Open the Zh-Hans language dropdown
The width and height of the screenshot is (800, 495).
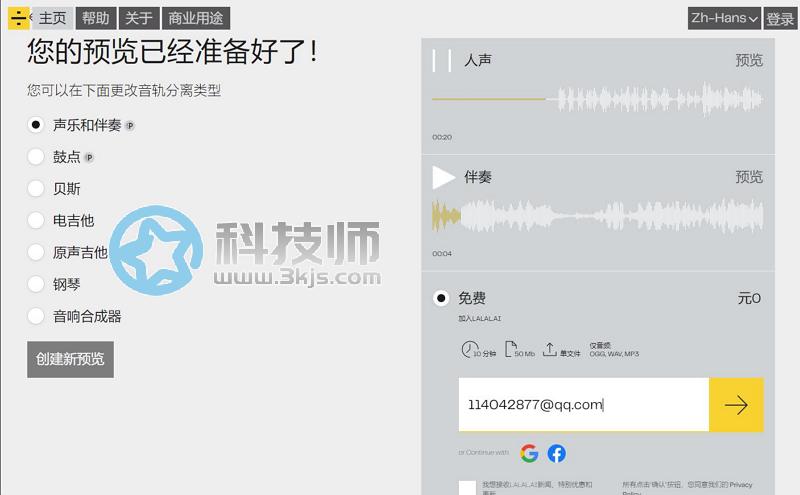point(724,18)
